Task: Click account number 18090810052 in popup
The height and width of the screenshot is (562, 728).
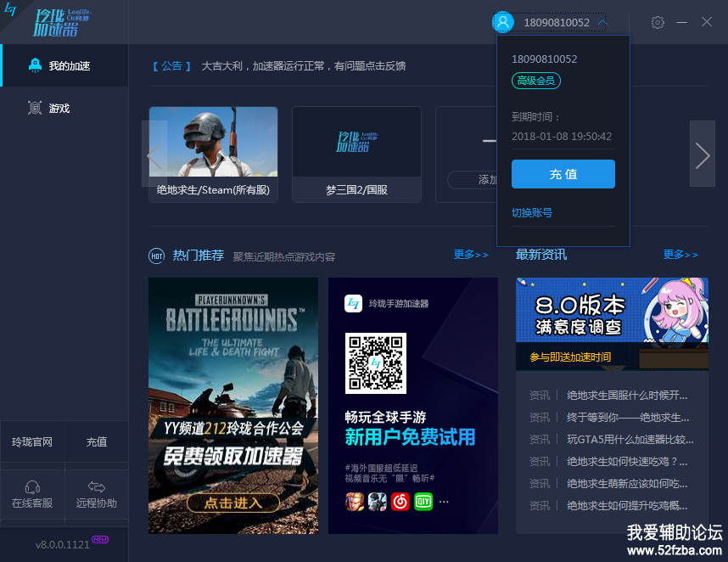Action: (x=544, y=59)
